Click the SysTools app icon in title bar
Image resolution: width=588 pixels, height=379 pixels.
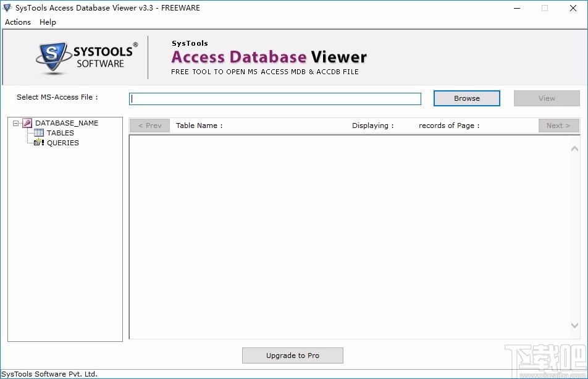[7, 7]
